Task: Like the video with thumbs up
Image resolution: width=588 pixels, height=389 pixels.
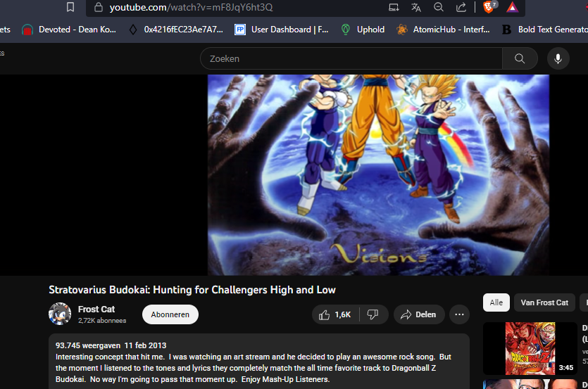Action: click(335, 314)
